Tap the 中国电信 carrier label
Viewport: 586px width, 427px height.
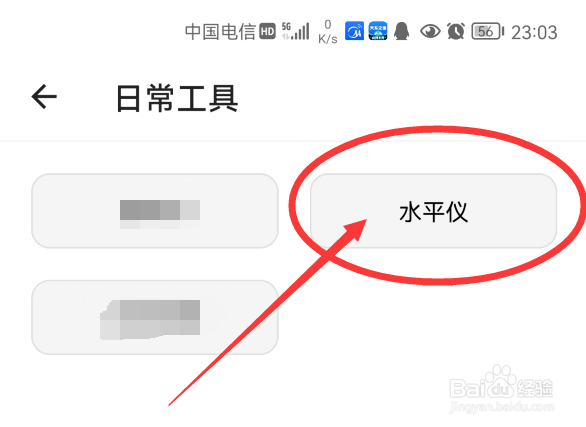tap(220, 31)
